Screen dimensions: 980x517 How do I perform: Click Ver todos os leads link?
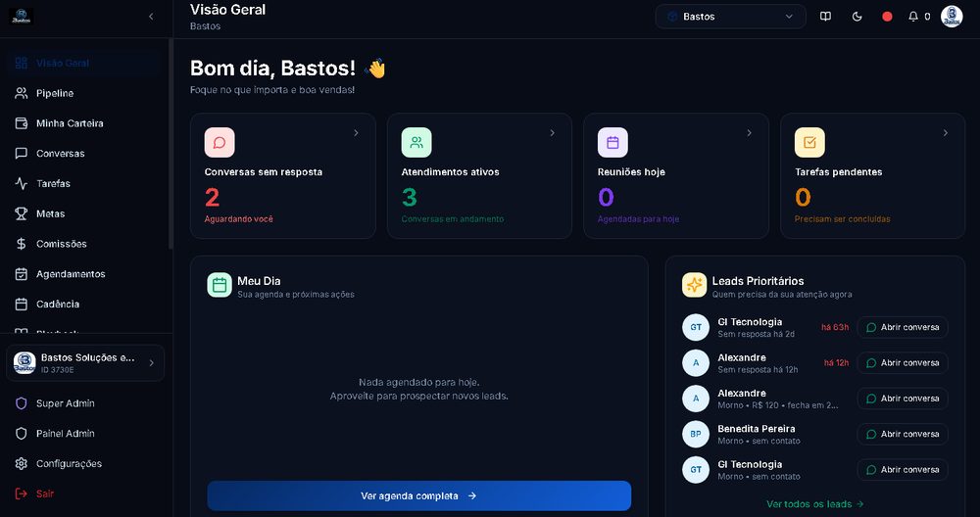click(815, 504)
